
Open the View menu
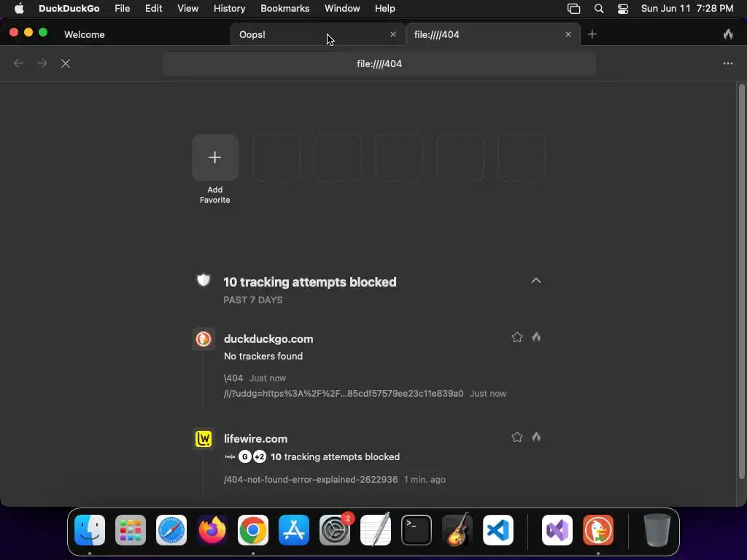[187, 9]
